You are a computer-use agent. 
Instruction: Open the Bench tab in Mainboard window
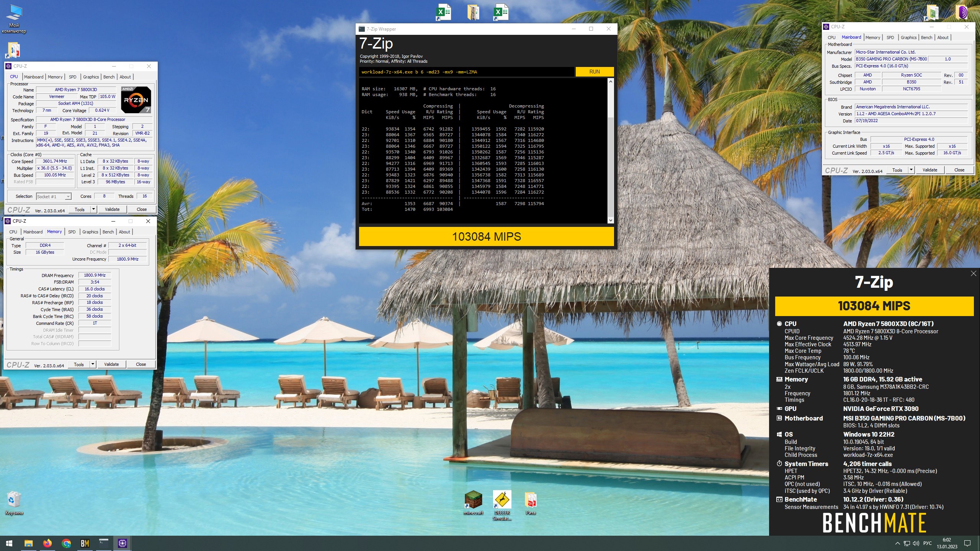pyautogui.click(x=926, y=37)
